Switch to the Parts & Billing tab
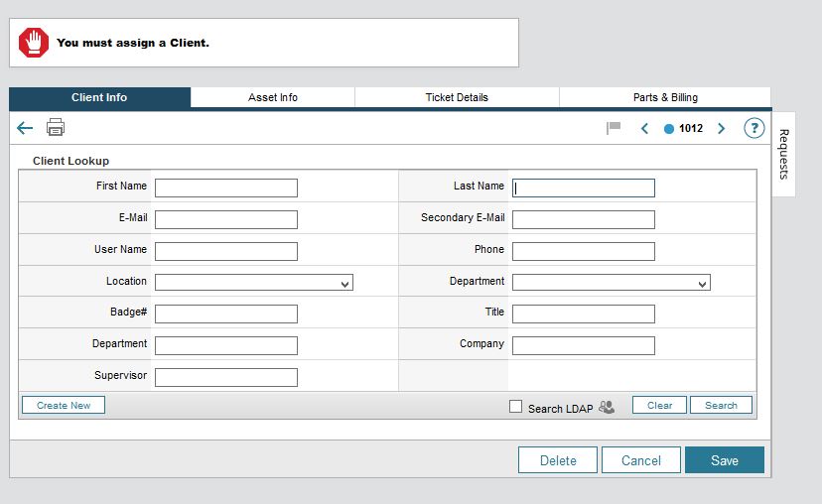This screenshot has width=822, height=504. pyautogui.click(x=665, y=97)
